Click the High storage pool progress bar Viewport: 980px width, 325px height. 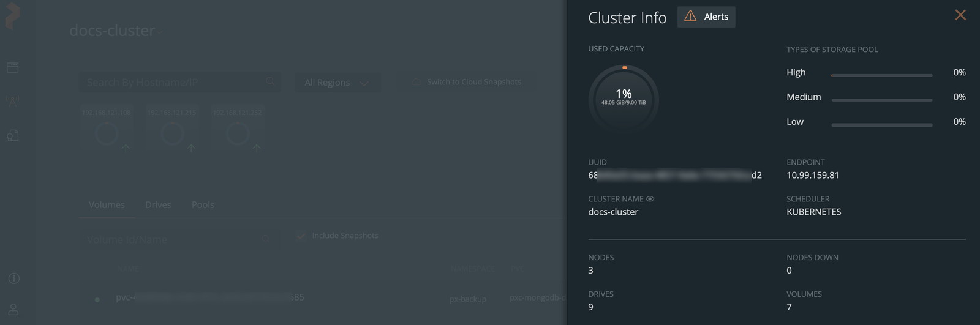pos(881,75)
